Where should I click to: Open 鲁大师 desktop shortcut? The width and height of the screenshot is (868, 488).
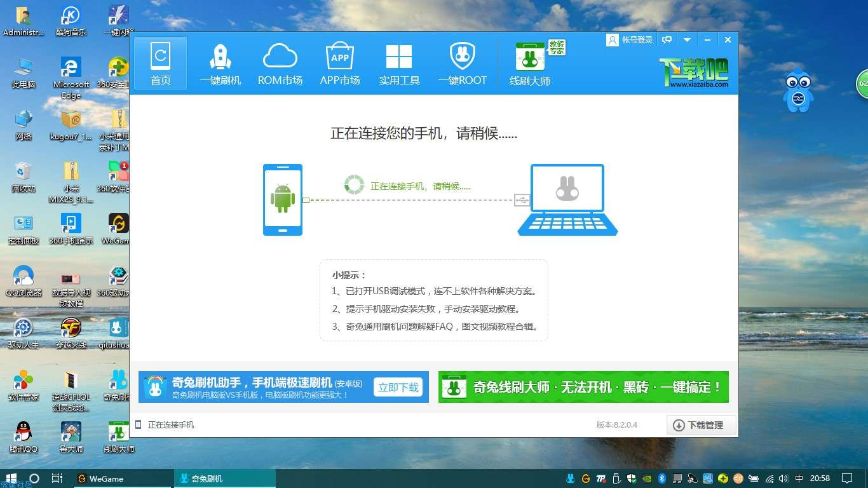pos(71,437)
